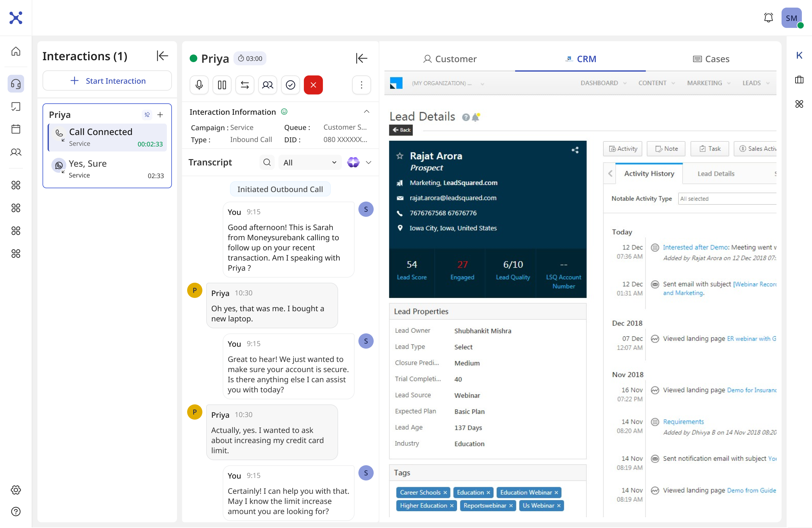This screenshot has height=528, width=812.
Task: Share the Rajat Arora lead card
Action: pyautogui.click(x=575, y=150)
